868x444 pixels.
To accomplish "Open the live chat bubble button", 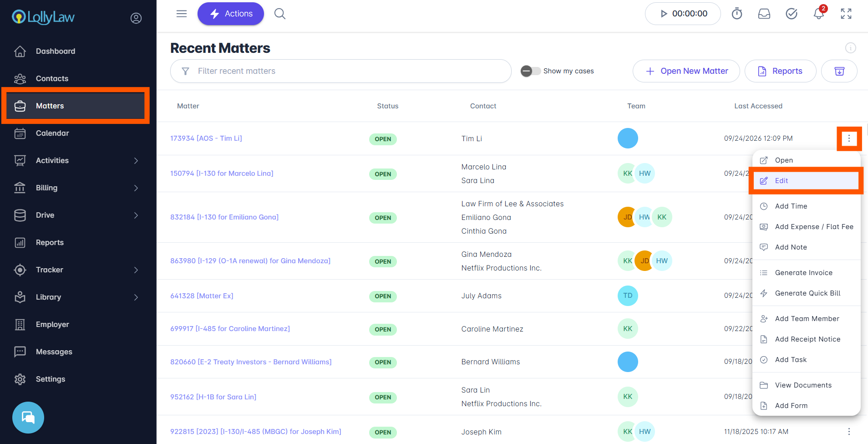I will click(28, 418).
